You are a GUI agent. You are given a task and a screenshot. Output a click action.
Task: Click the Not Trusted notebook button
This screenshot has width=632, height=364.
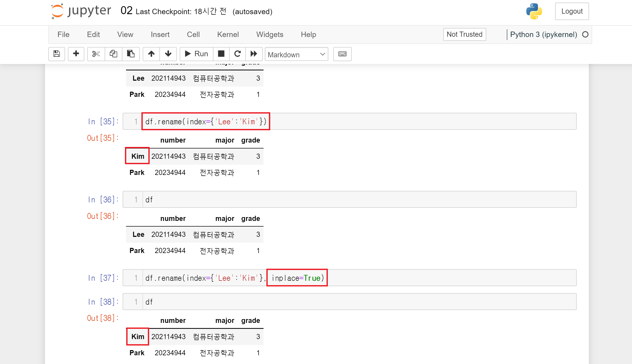pos(464,34)
